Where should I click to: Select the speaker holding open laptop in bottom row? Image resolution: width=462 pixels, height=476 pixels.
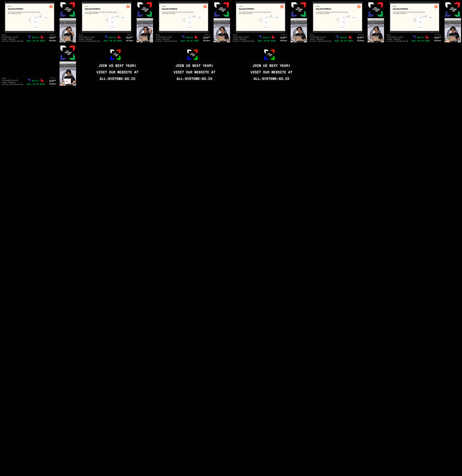click(x=68, y=74)
